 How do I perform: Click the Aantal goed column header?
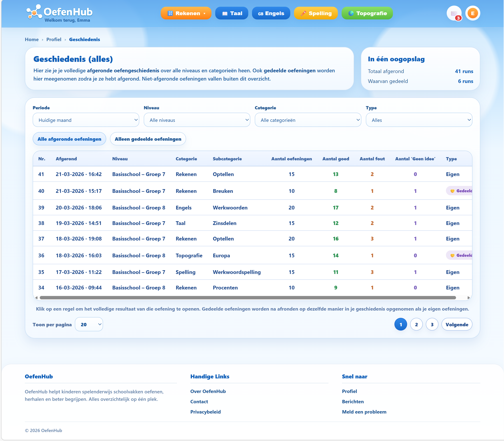coord(336,159)
